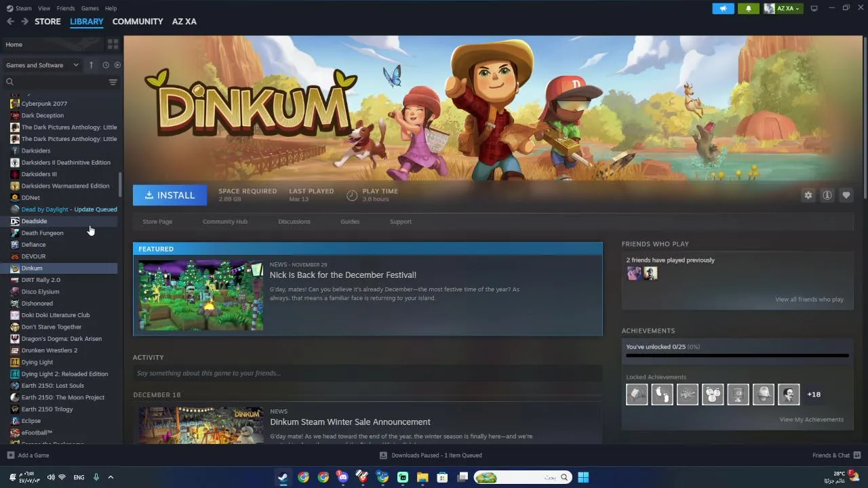Click the first locked achievement icon

pyautogui.click(x=637, y=394)
